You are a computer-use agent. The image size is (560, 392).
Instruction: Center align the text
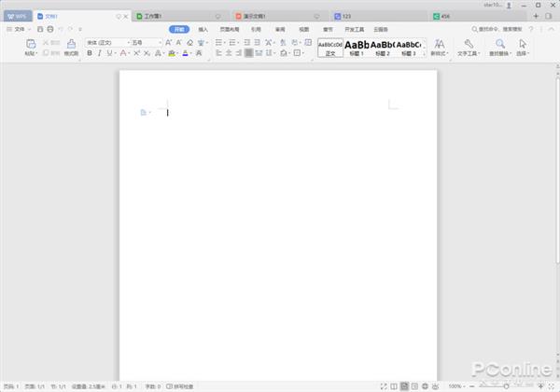(x=229, y=53)
